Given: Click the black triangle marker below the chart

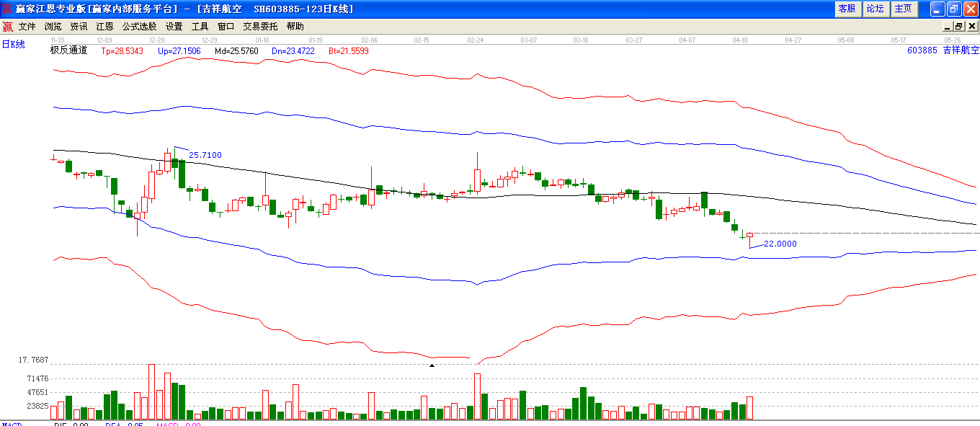Looking at the screenshot, I should (x=432, y=365).
